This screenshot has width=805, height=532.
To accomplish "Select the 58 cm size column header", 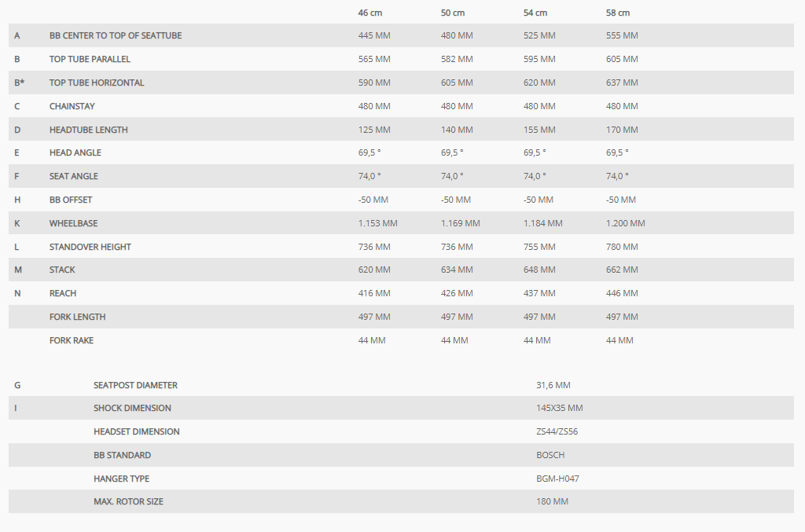I will tap(618, 13).
